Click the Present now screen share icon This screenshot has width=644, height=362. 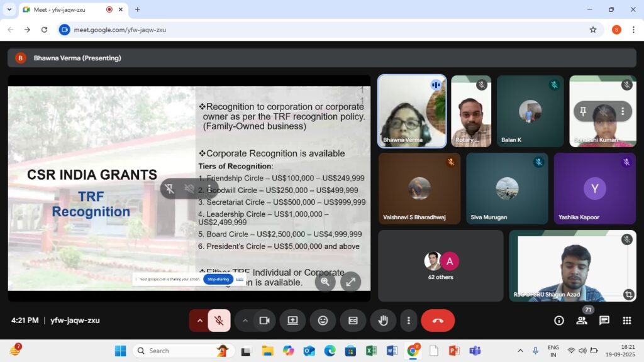[292, 321]
